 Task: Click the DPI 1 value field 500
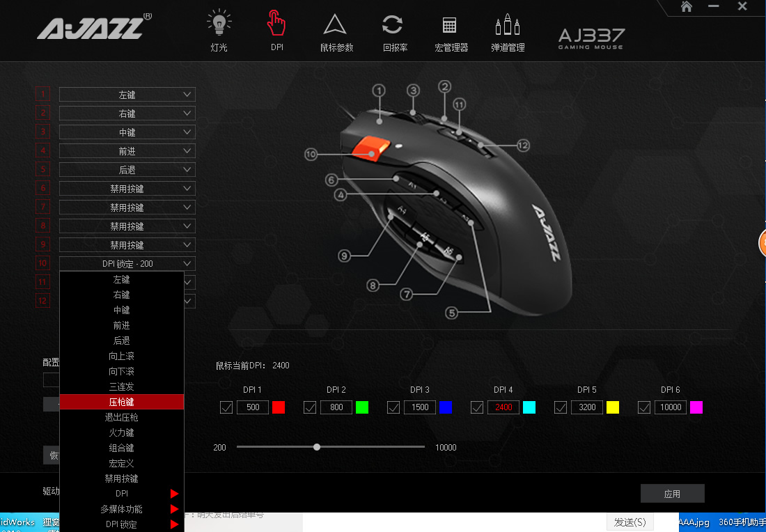(253, 407)
